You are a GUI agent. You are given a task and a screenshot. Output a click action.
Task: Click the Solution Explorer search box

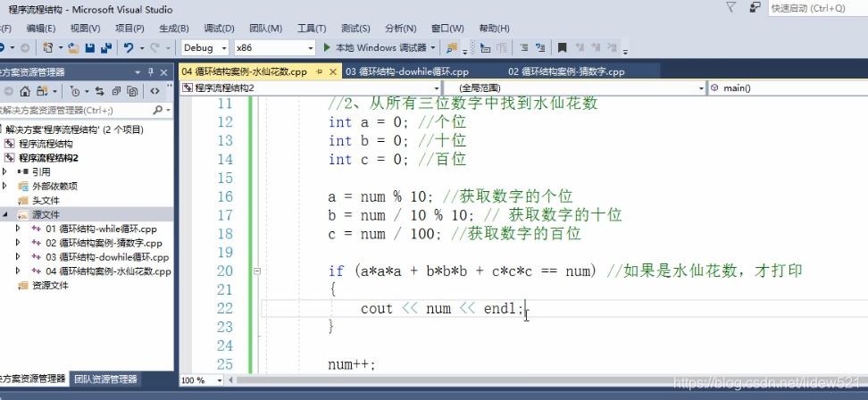coord(85,110)
